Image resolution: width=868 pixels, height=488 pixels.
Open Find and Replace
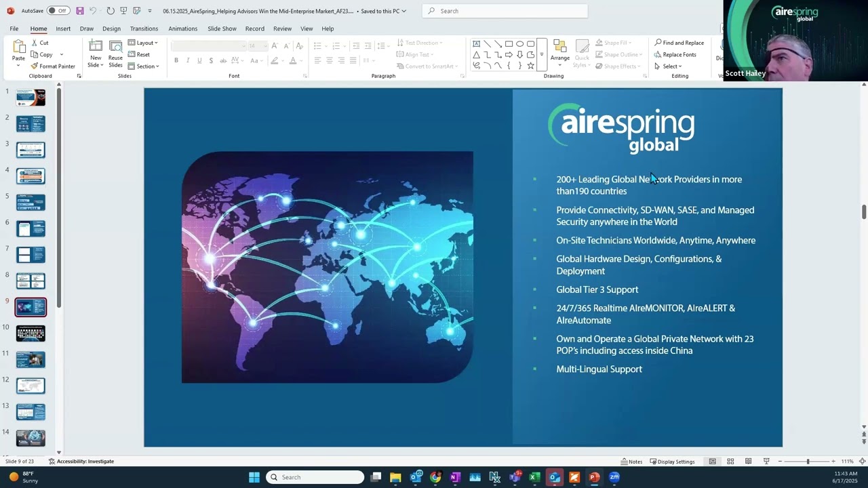coord(679,43)
